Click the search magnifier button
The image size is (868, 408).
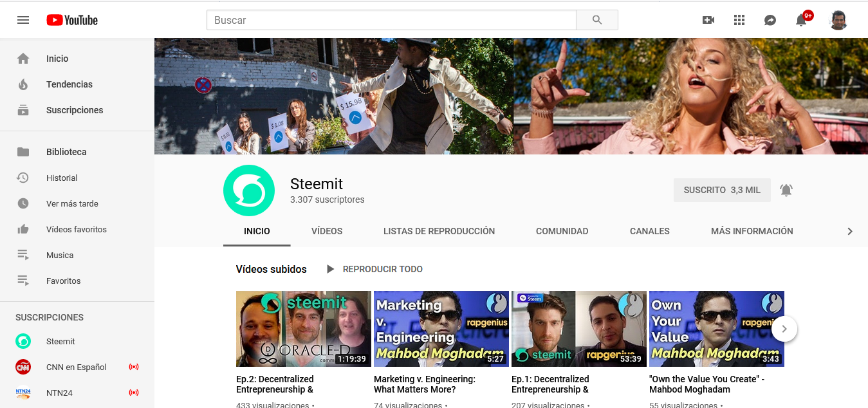click(597, 20)
